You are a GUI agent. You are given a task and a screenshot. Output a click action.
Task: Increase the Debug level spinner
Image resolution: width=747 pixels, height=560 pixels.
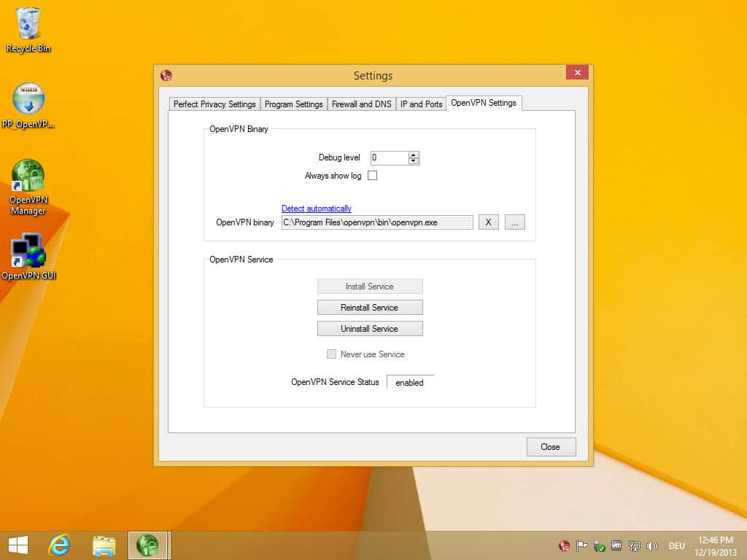tap(414, 155)
